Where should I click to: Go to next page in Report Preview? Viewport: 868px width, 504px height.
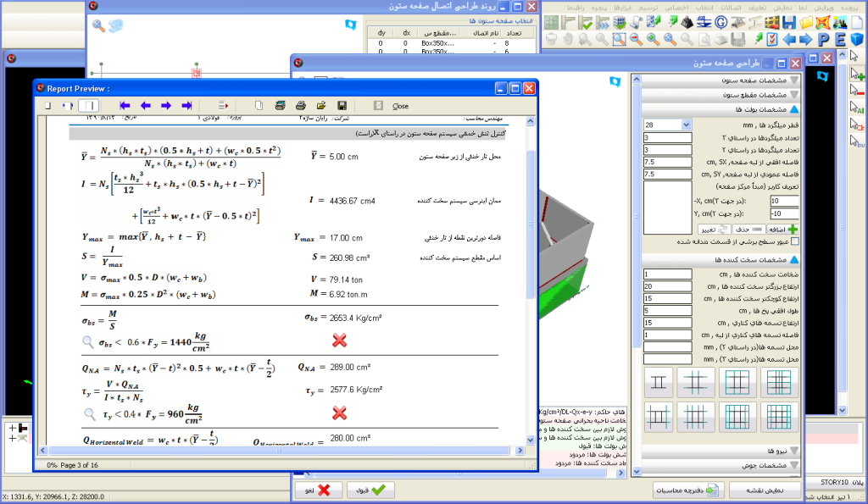(x=166, y=106)
